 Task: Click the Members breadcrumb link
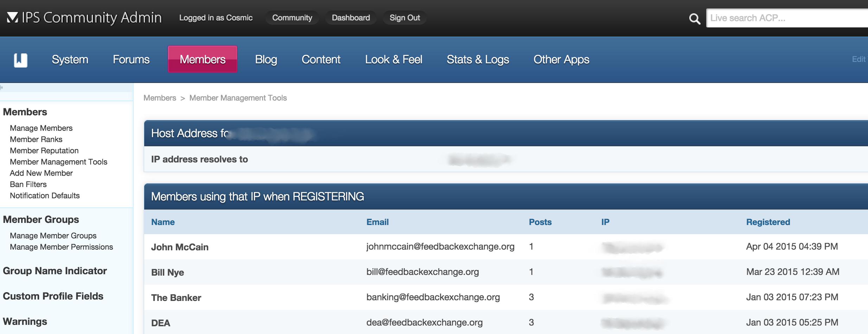coord(160,98)
